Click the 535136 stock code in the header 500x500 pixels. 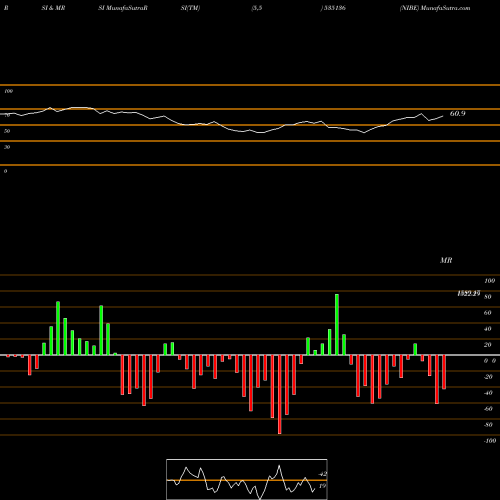(x=334, y=8)
